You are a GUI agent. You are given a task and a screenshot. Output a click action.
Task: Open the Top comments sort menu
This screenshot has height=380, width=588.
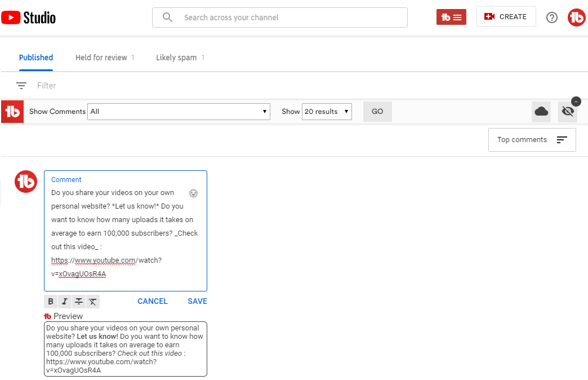click(x=532, y=140)
